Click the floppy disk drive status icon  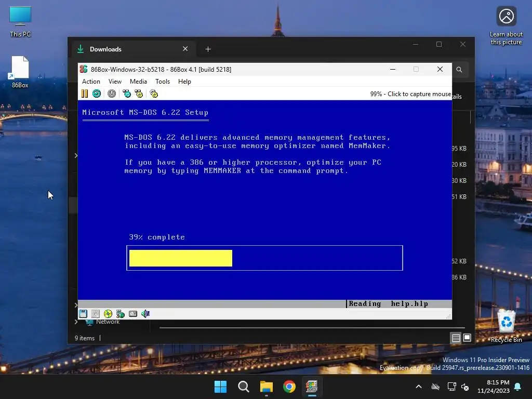[83, 314]
